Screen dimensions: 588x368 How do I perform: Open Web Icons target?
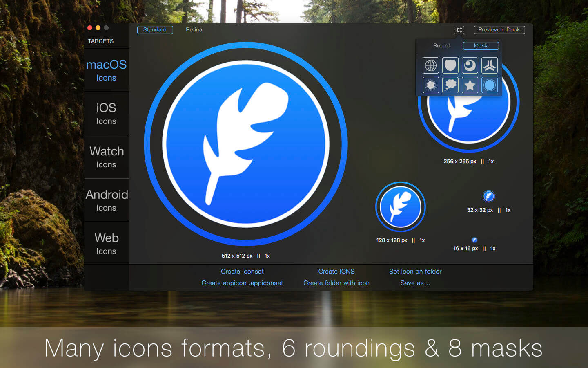(106, 243)
